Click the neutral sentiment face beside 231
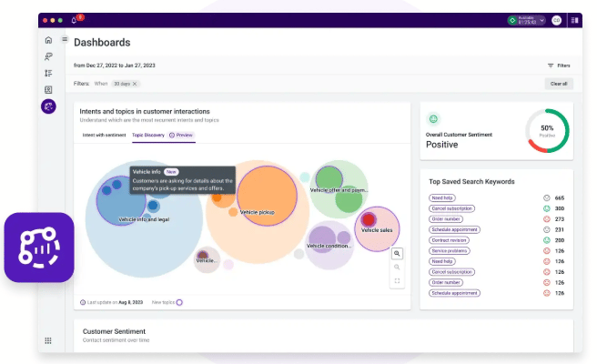The image size is (597, 364). [x=547, y=229]
